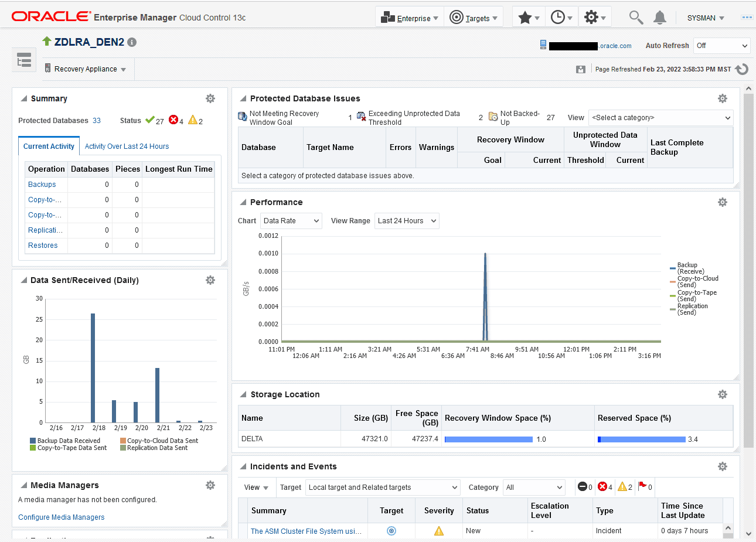
Task: Click the save icon beside Page Refreshed
Action: (581, 69)
